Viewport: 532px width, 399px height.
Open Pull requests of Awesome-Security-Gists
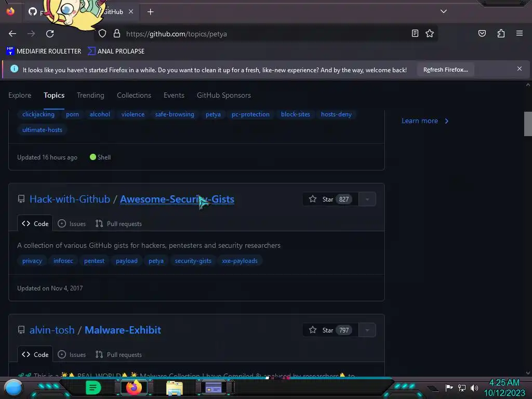(118, 223)
